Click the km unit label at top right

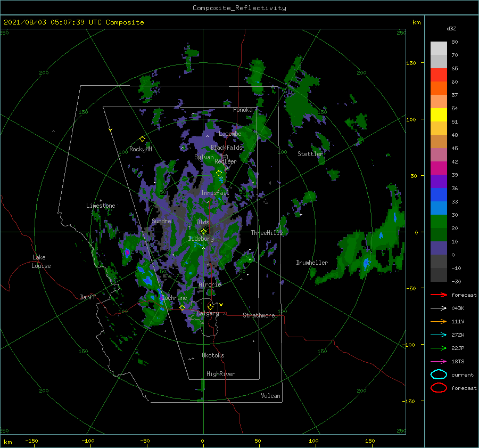click(416, 22)
